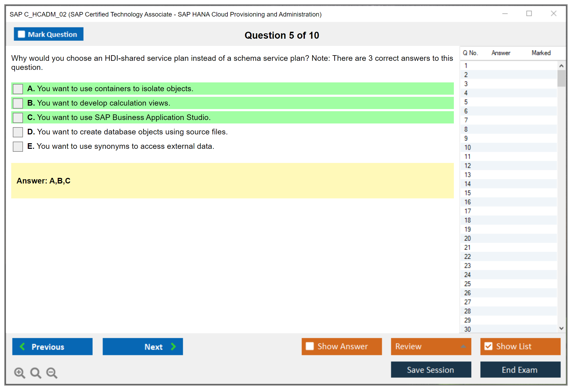Viewport: 574px width, 392px height.
Task: Uncheck the Show List checkbox
Action: pyautogui.click(x=488, y=346)
